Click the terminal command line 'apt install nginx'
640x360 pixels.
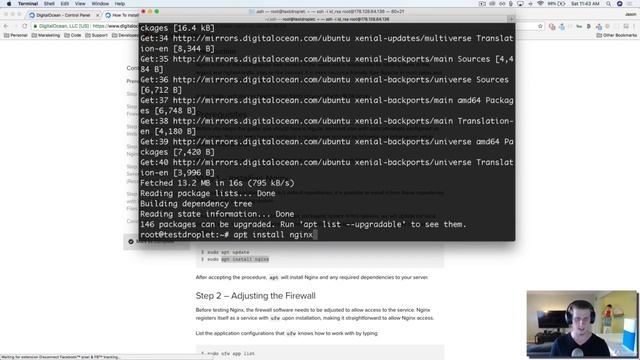tap(273, 235)
